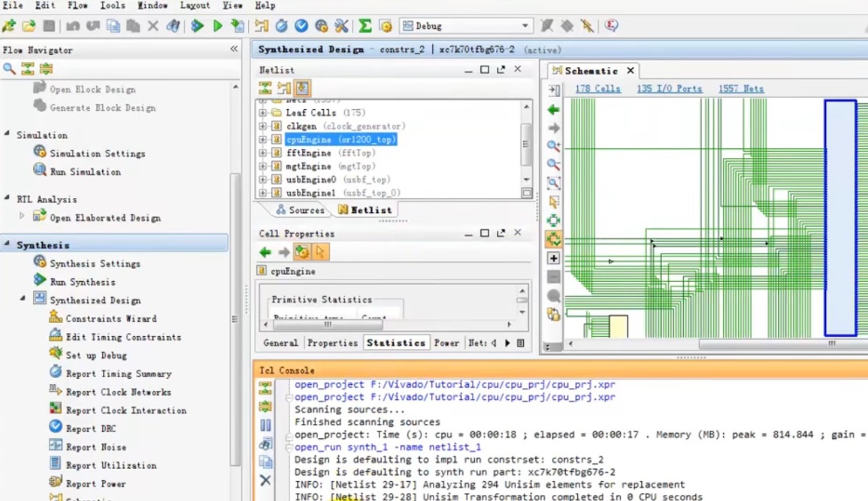Toggle the highlighted third Netlist toolbar button
This screenshot has height=501, width=868.
302,89
